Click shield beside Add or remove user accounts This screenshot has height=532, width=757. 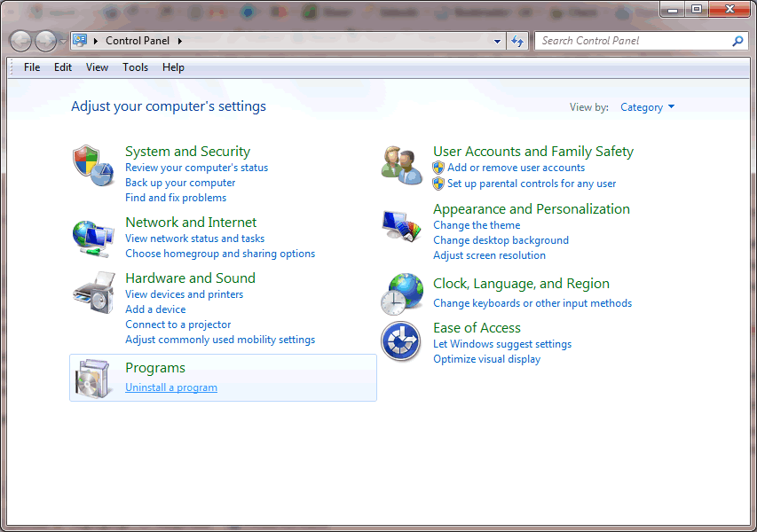[x=438, y=168]
